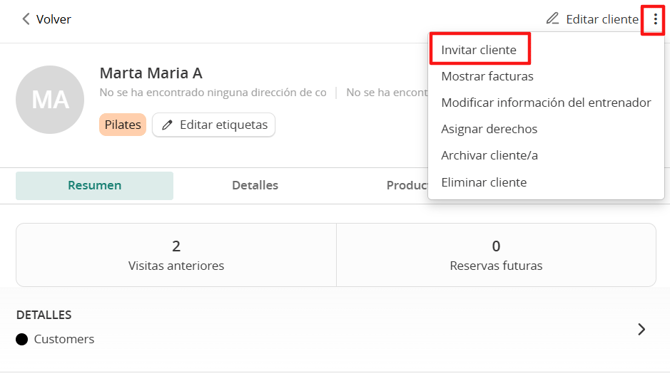Click the MA avatar circle
Screen dimensions: 670x376
(x=50, y=100)
